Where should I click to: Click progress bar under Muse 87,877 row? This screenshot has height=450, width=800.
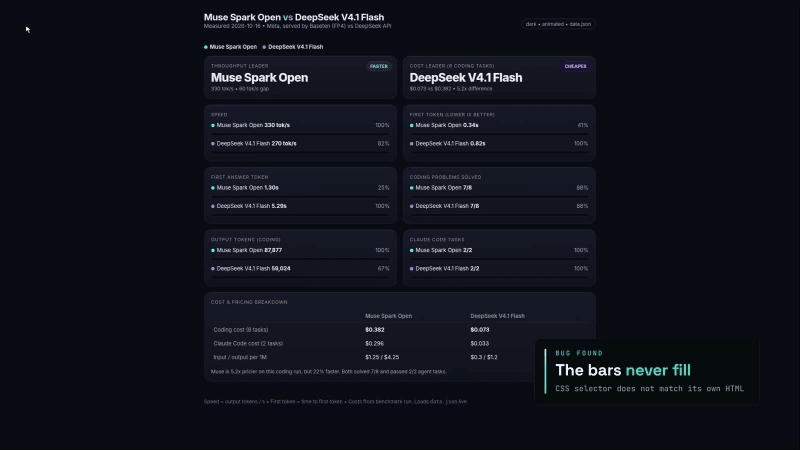point(300,259)
